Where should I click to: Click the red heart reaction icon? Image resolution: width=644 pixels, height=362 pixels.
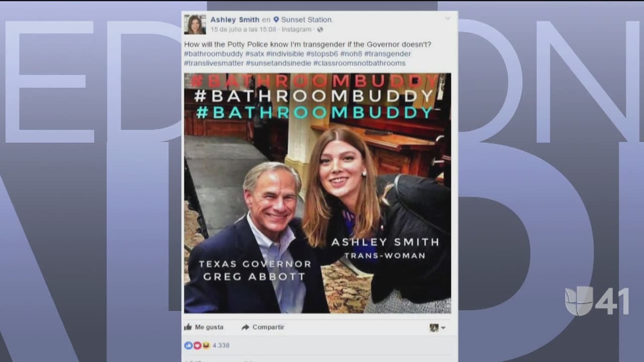tap(197, 345)
